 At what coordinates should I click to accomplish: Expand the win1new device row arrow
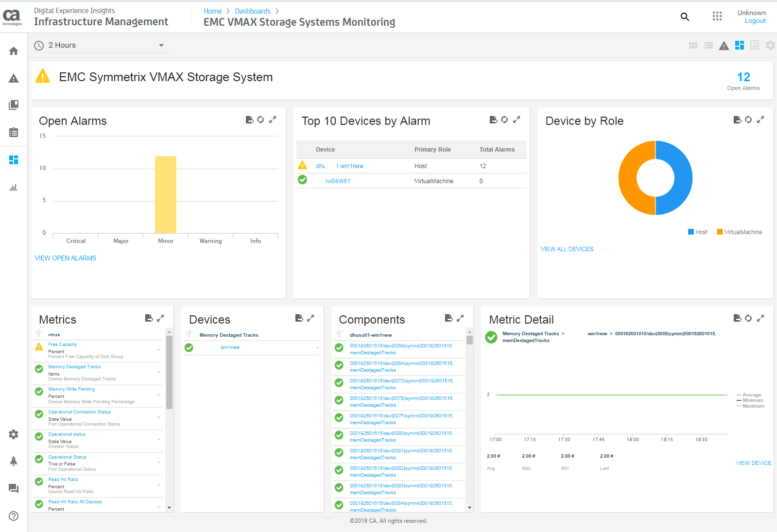[x=318, y=347]
